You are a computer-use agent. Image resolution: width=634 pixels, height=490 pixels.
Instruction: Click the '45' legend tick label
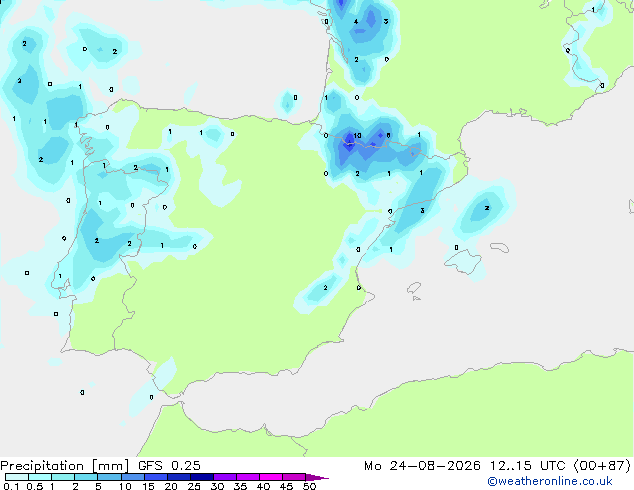click(286, 486)
